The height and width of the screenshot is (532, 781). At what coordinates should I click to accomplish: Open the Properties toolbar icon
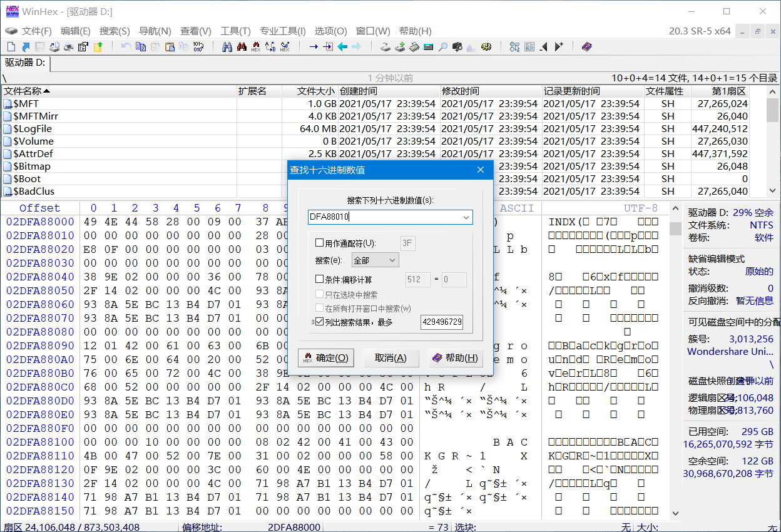(x=83, y=47)
